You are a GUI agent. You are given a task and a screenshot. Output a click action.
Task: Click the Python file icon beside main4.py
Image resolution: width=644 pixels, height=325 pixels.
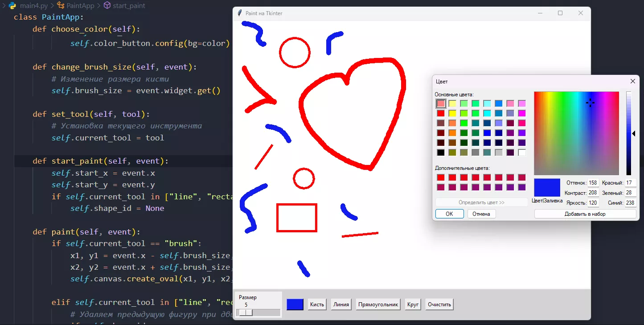pyautogui.click(x=12, y=5)
